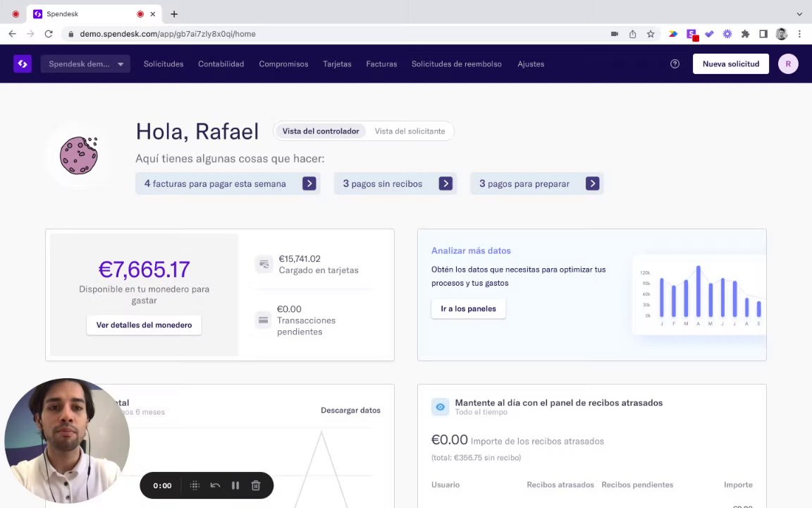Open a new browser tab
Viewport: 812px width, 508px height.
[x=174, y=14]
